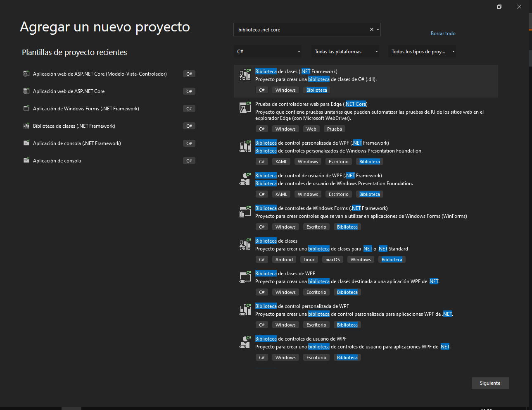Close the Agregar un nuevo proyecto dialog
532x410 pixels.
(519, 7)
